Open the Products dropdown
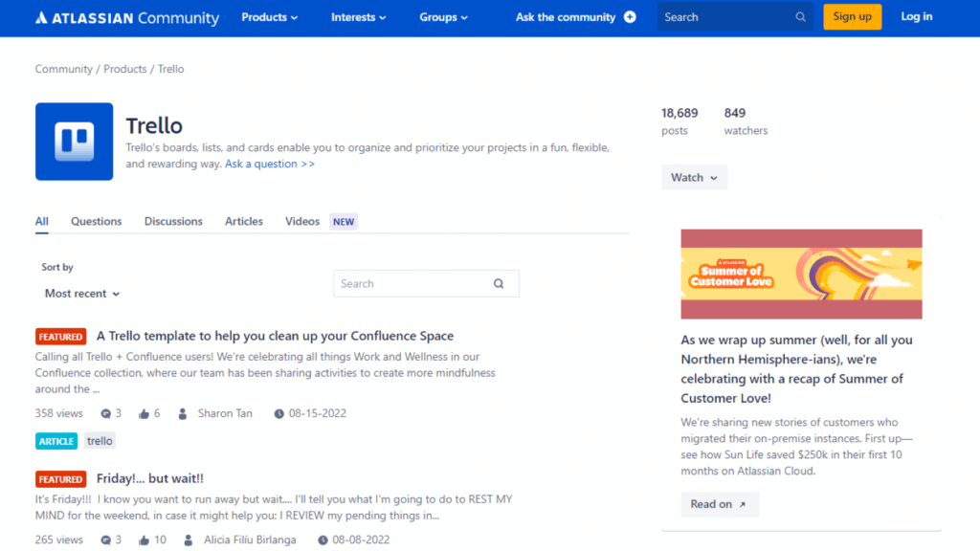980x551 pixels. pyautogui.click(x=269, y=16)
